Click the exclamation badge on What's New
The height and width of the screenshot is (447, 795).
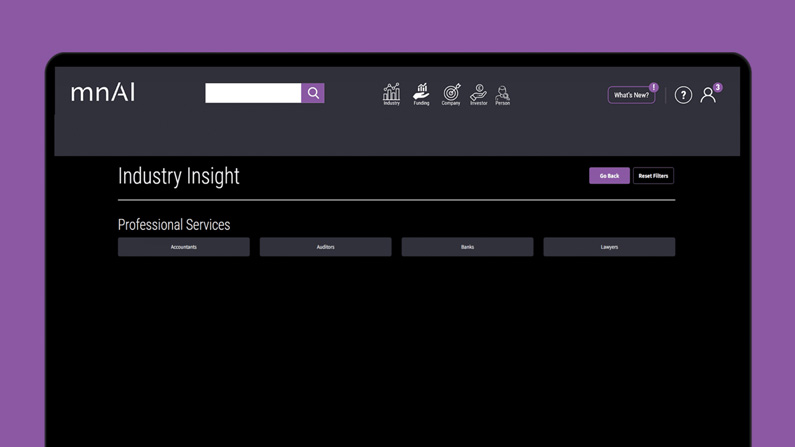pyautogui.click(x=653, y=87)
